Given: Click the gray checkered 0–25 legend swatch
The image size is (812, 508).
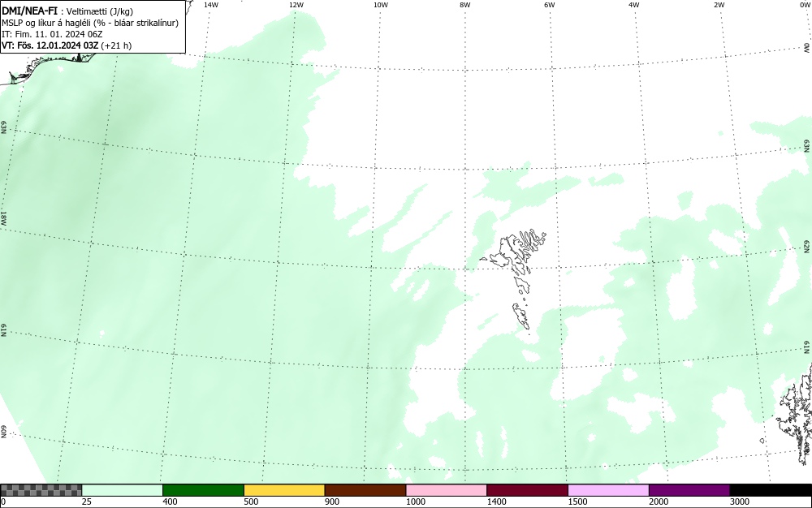Looking at the screenshot, I should click(x=41, y=490).
